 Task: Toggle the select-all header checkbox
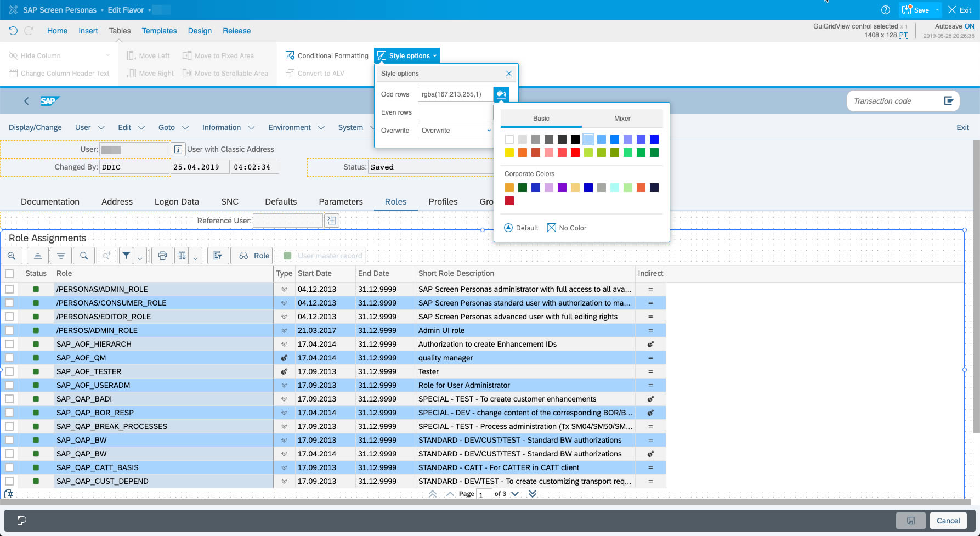tap(9, 273)
